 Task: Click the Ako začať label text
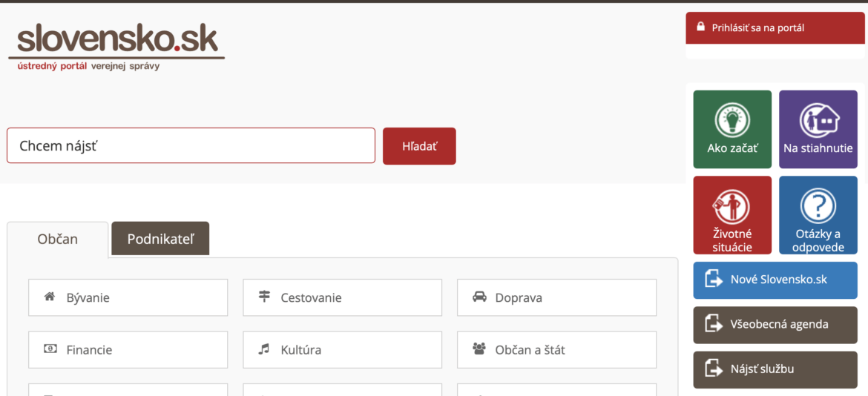[x=731, y=149]
